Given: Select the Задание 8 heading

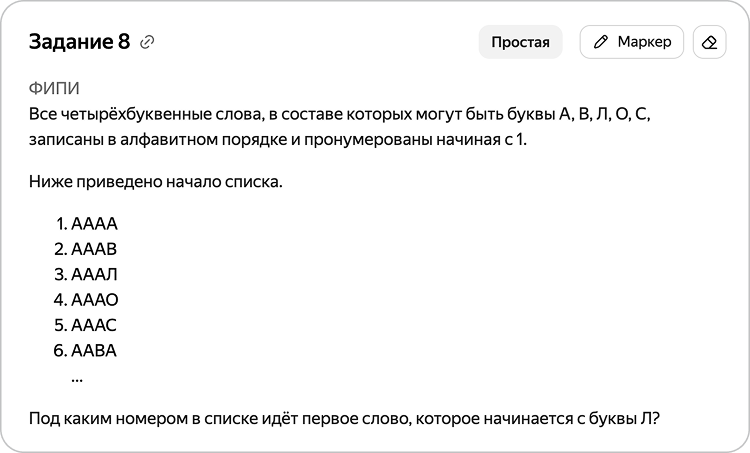Looking at the screenshot, I should [x=79, y=42].
